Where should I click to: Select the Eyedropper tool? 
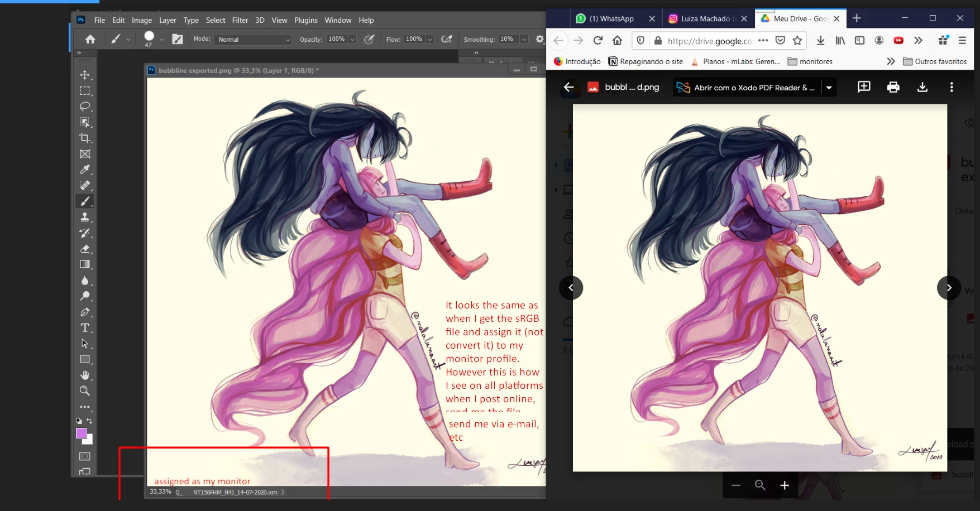tap(85, 170)
